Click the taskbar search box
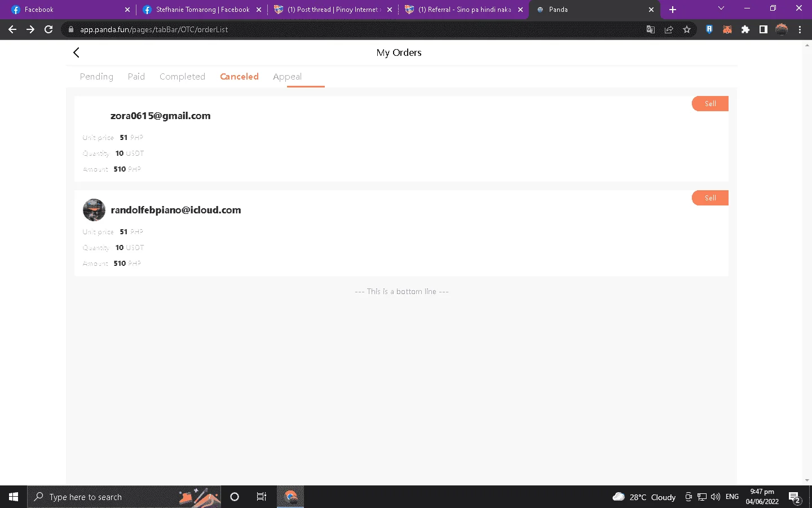Screen dimensions: 812x508 pos(124,497)
